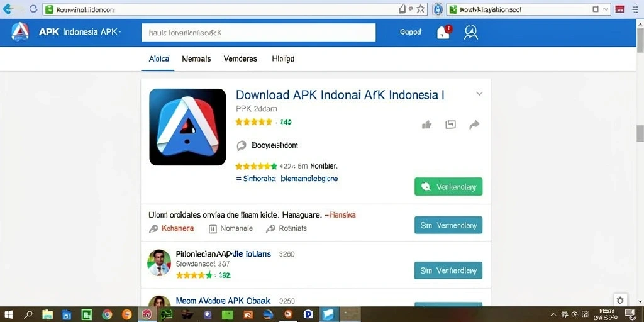Select the Nemais tab
644x322 pixels.
(196, 58)
